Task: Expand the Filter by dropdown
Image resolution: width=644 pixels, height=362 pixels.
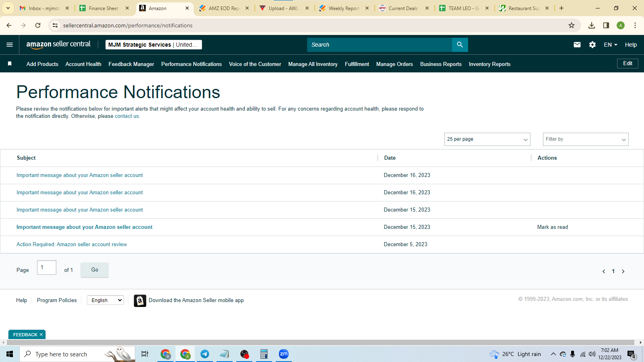Action: coord(586,139)
